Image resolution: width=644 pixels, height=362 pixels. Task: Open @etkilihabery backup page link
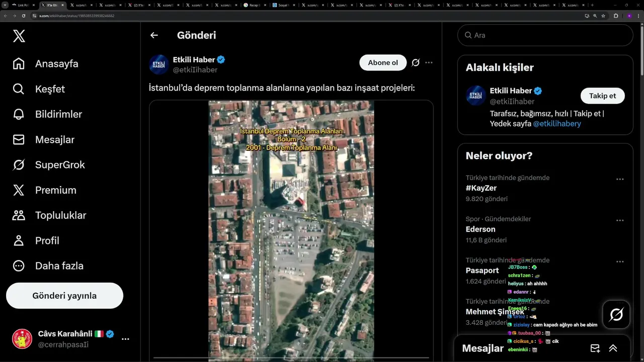[x=557, y=124]
